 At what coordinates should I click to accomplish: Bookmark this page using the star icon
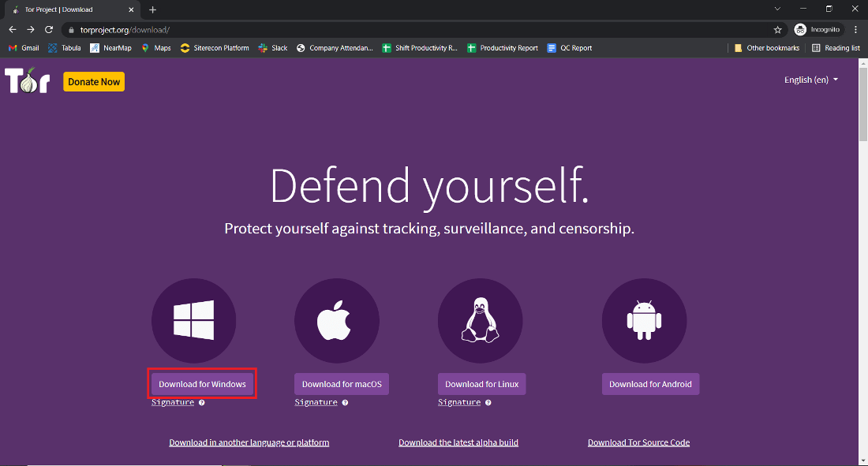tap(777, 28)
